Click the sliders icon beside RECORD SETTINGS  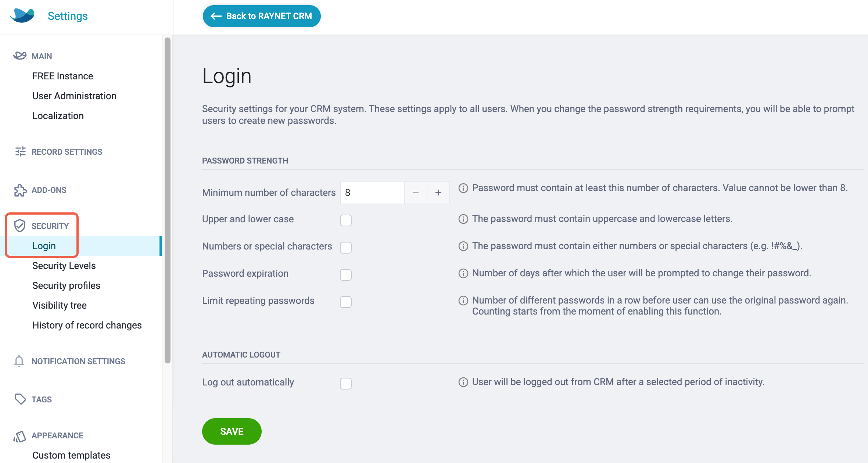click(20, 151)
